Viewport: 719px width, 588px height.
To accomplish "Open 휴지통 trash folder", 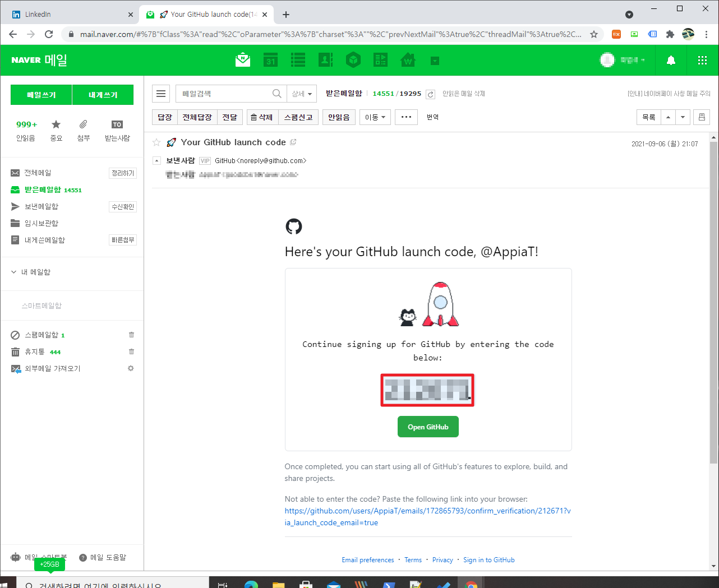I will (x=34, y=351).
